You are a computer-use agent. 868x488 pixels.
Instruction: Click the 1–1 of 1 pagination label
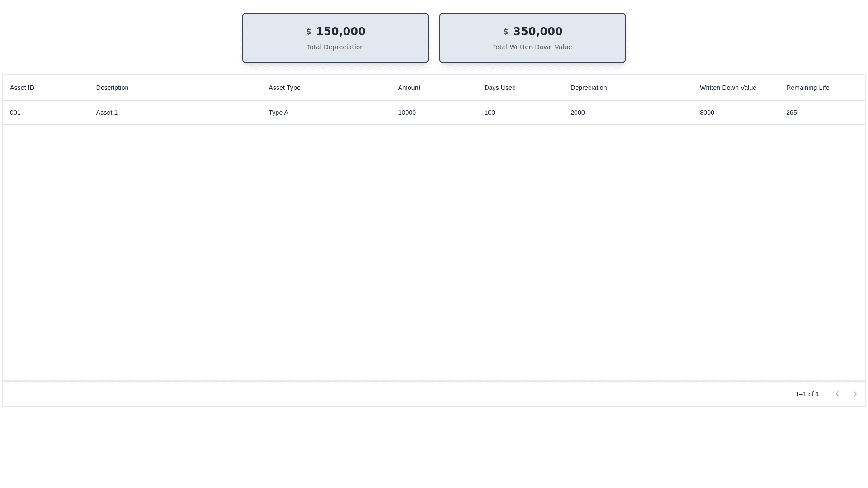point(807,394)
